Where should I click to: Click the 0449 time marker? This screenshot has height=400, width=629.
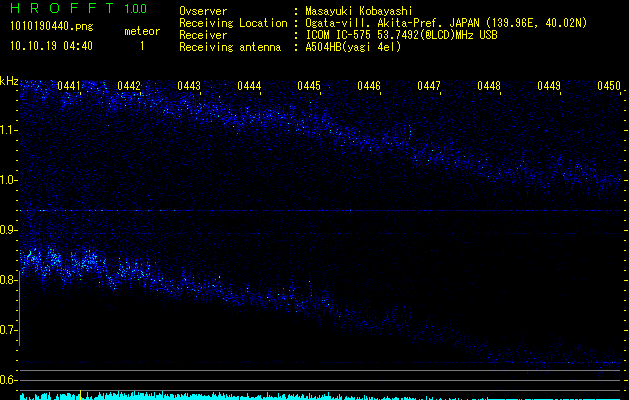coord(549,87)
